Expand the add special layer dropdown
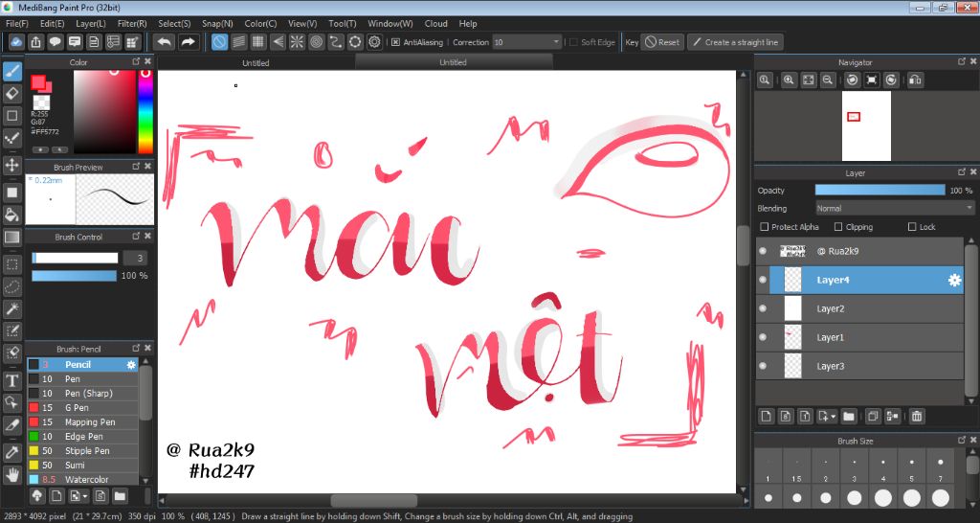This screenshot has height=523, width=980. [827, 416]
